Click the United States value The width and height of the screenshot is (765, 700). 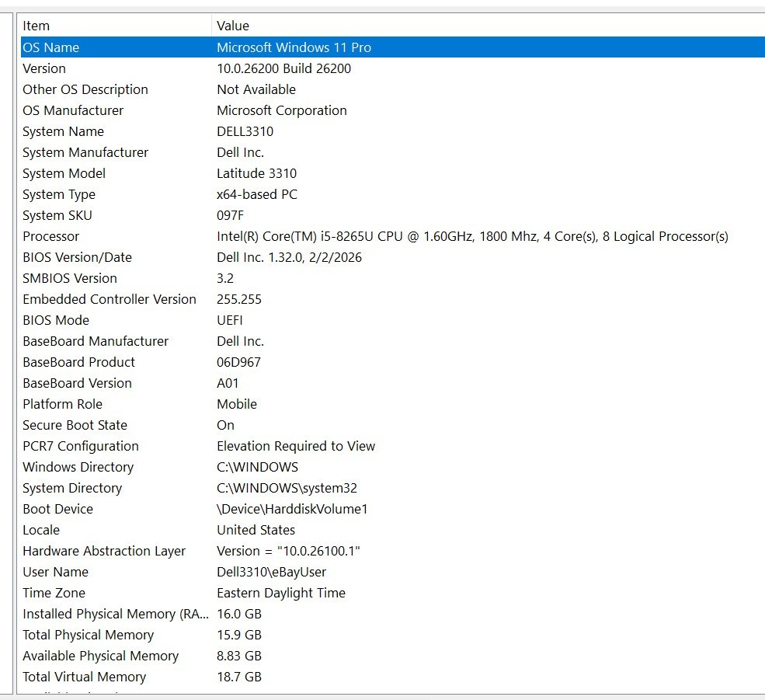pos(256,530)
